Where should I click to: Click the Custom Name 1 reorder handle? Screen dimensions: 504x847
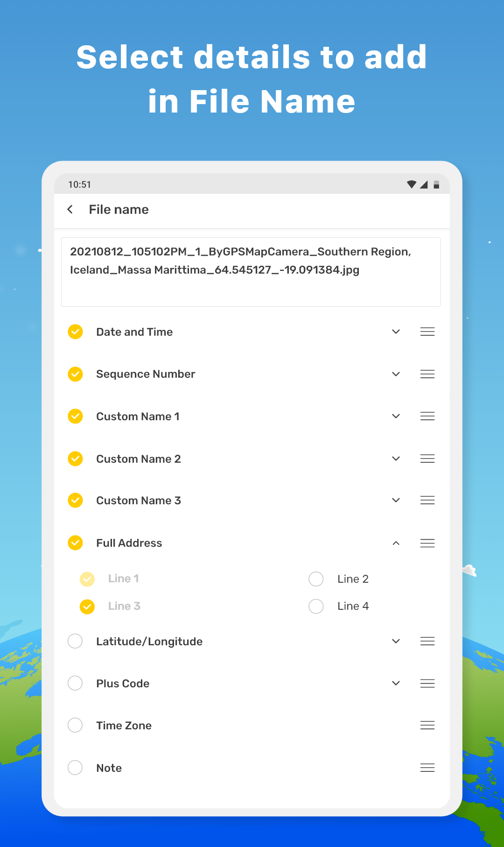(427, 416)
